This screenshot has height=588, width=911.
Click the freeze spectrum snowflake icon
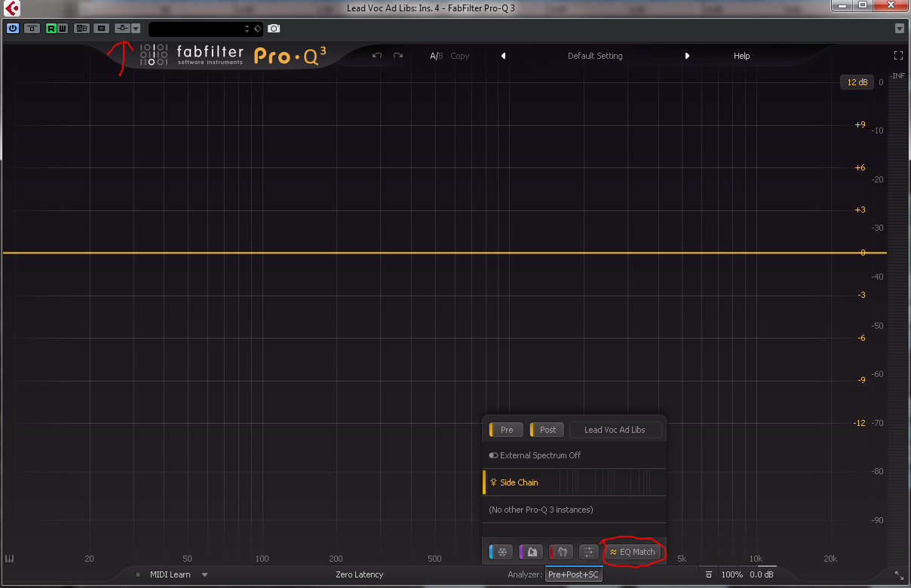coord(502,552)
